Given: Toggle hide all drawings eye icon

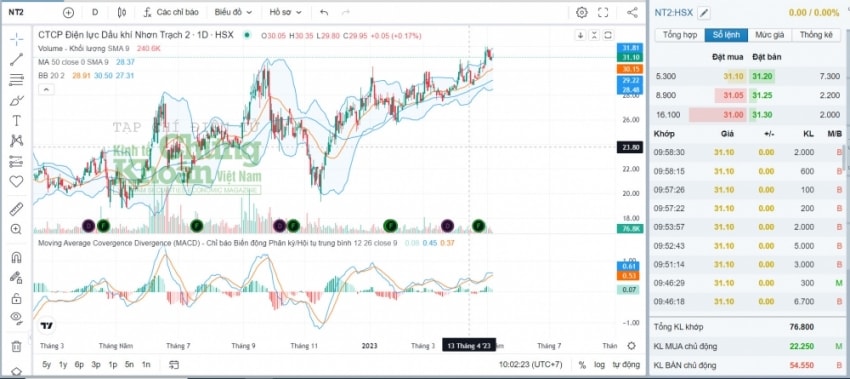Looking at the screenshot, I should point(16,317).
